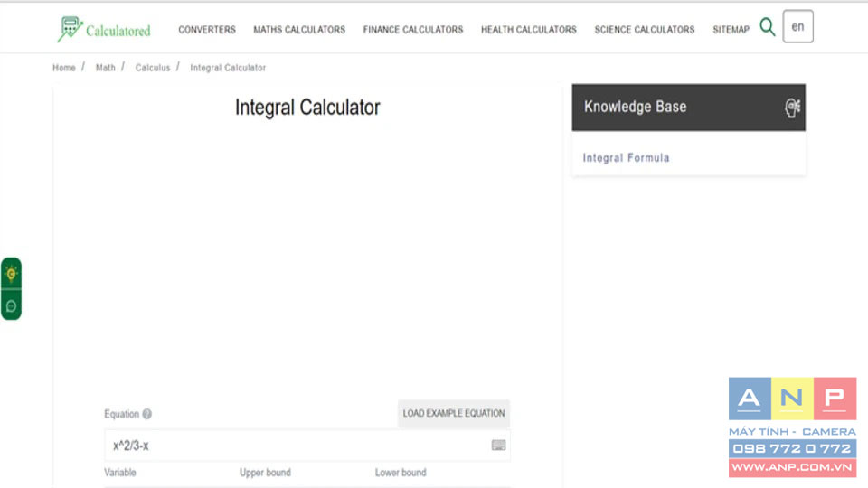Open the en language selector
This screenshot has height=488, width=868.
pyautogui.click(x=797, y=26)
